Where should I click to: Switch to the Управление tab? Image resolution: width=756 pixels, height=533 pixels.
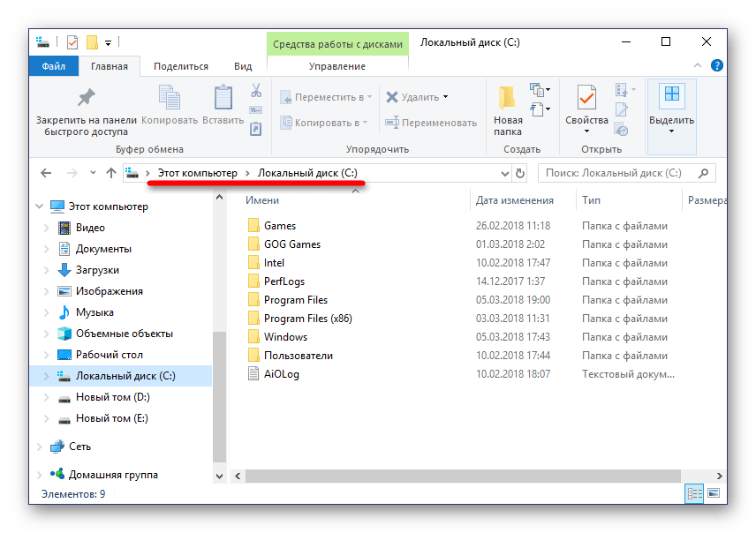[x=337, y=66]
